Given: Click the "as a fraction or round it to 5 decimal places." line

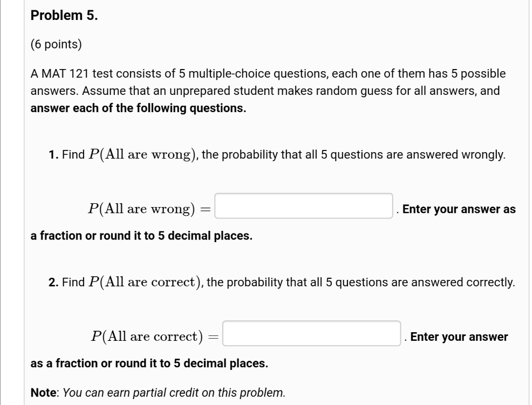Looking at the screenshot, I should click(x=149, y=363).
